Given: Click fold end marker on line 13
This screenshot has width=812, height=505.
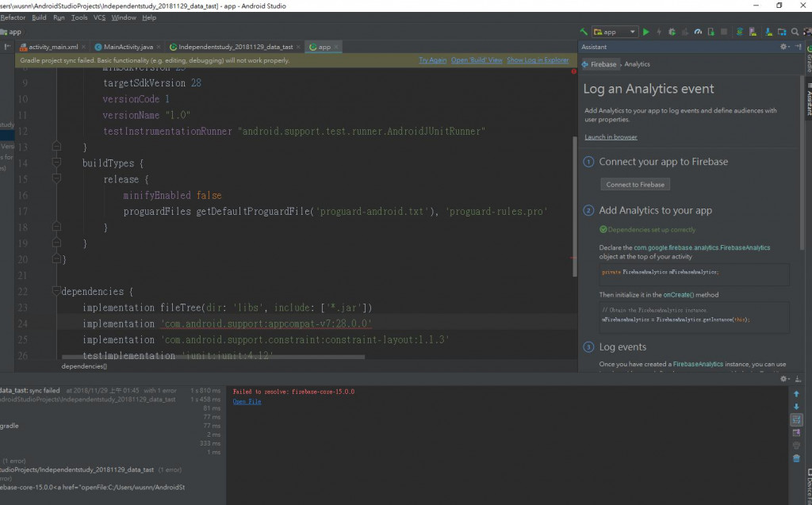Looking at the screenshot, I should click(56, 147).
